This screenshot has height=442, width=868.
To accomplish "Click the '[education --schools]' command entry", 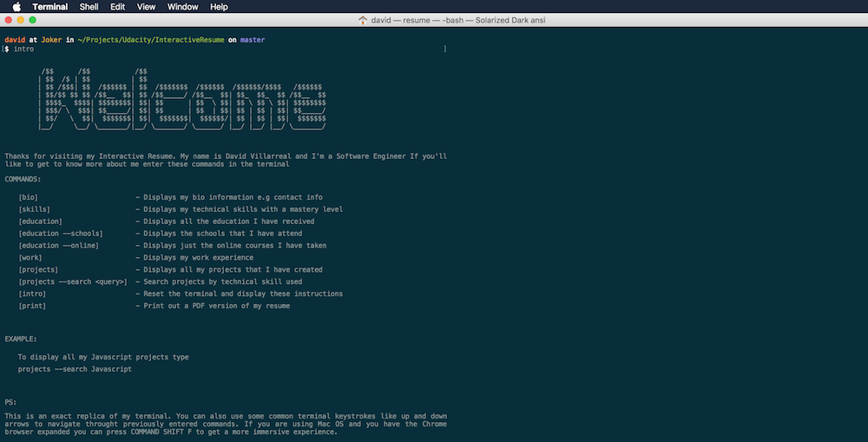I will click(x=61, y=234).
